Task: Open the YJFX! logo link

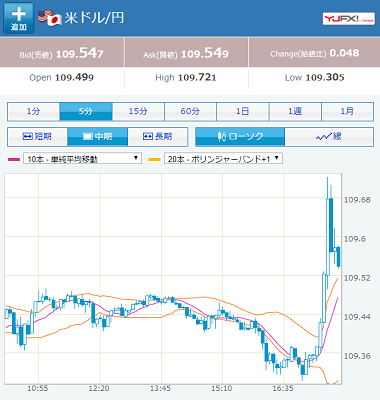Action: 349,19
